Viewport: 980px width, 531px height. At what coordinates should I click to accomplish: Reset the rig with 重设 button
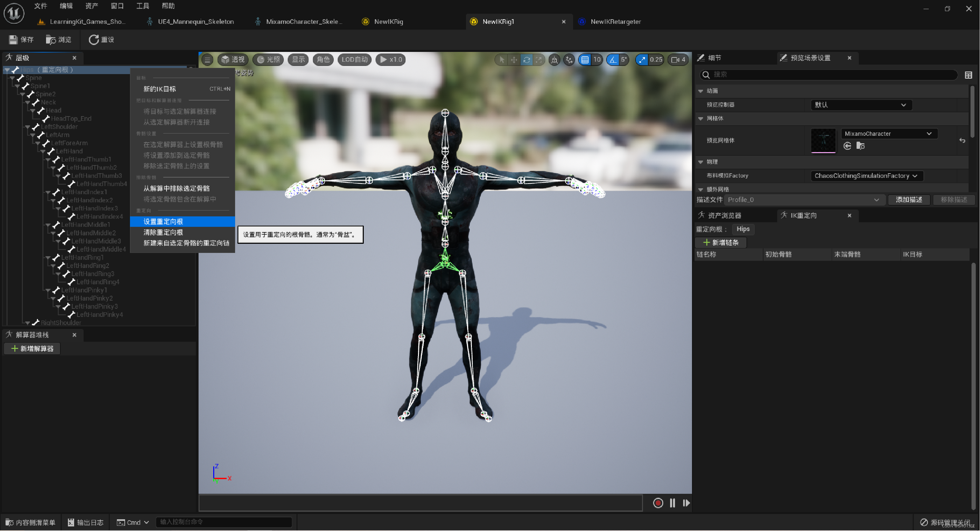101,39
